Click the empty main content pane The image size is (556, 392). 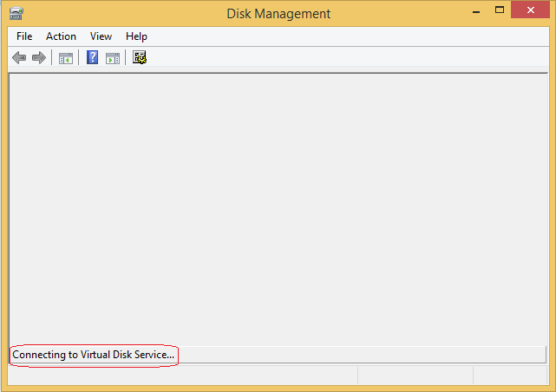[x=278, y=208]
